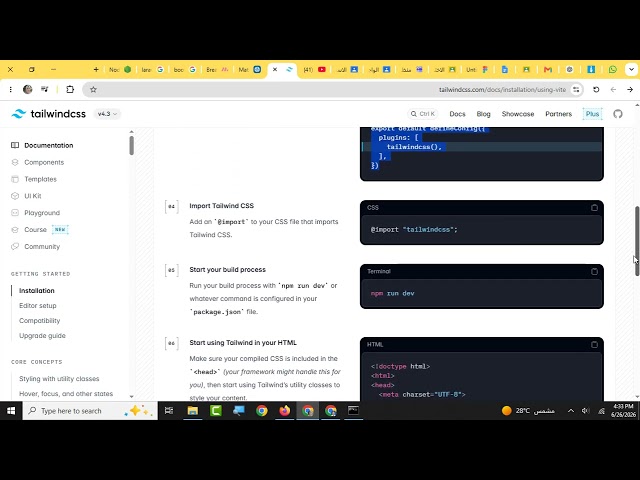Click the sidebar scrollbar thumb
This screenshot has height=480, width=640.
131,146
